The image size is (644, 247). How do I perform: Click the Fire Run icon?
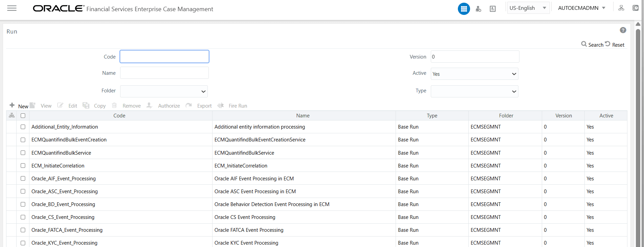click(x=221, y=106)
